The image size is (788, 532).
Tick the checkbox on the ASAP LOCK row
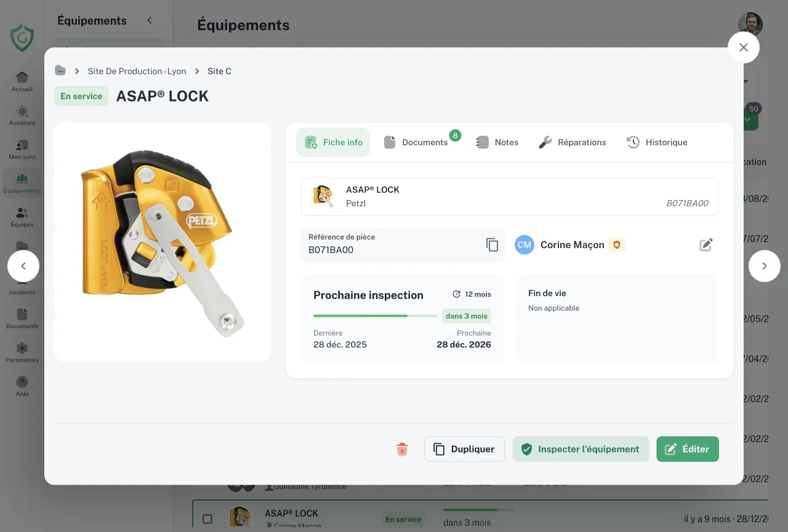207,519
